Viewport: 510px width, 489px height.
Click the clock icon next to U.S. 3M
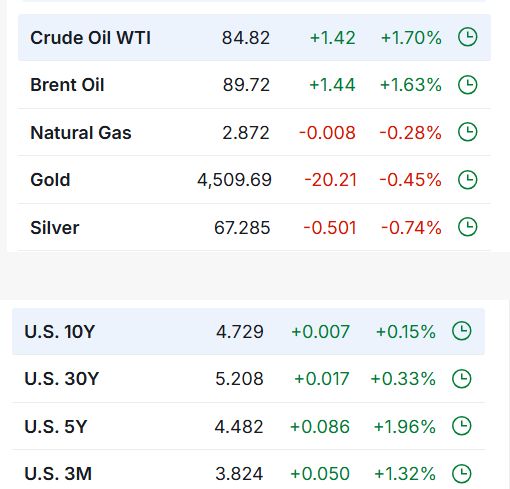[462, 474]
